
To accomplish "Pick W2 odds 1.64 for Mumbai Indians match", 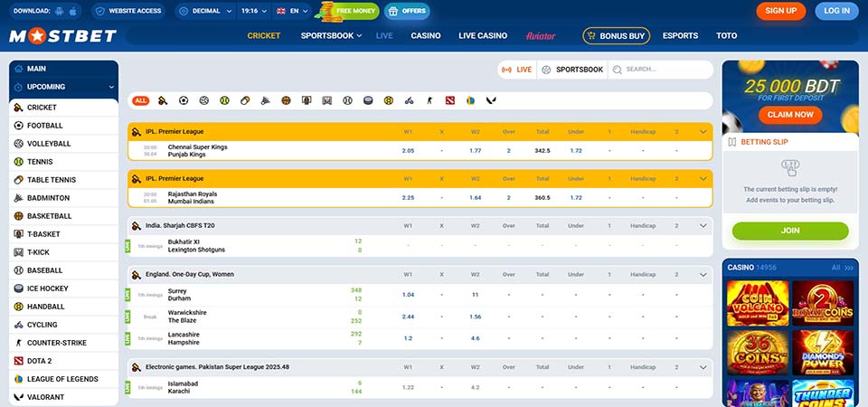I will point(475,198).
